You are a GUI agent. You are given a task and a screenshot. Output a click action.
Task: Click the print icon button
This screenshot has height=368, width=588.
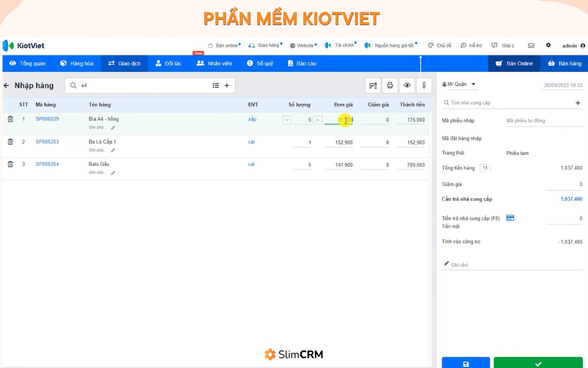click(390, 86)
